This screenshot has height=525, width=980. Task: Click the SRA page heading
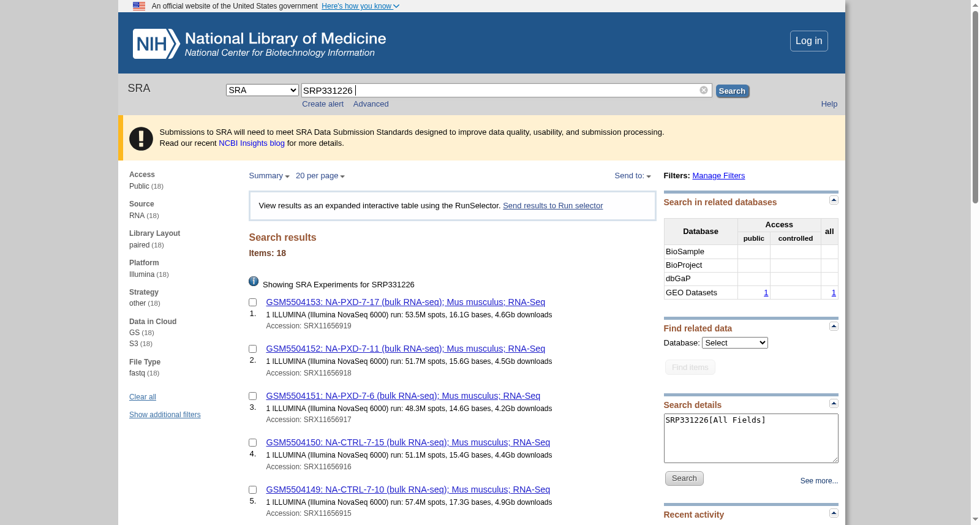pos(139,88)
